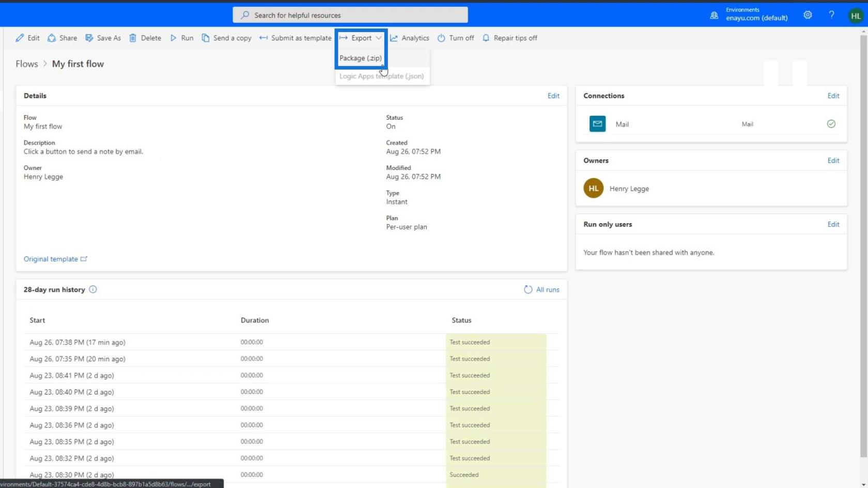Edit the Connections section
The height and width of the screenshot is (488, 868).
click(x=833, y=96)
